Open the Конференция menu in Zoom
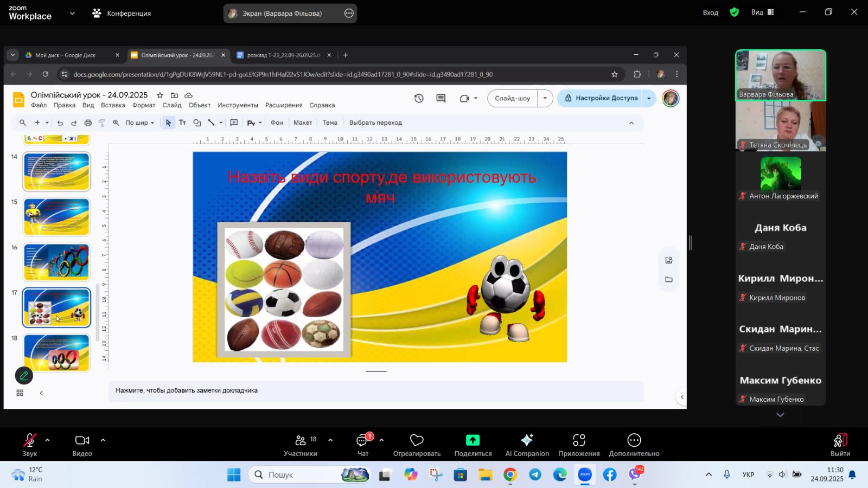This screenshot has height=488, width=868. pos(122,13)
